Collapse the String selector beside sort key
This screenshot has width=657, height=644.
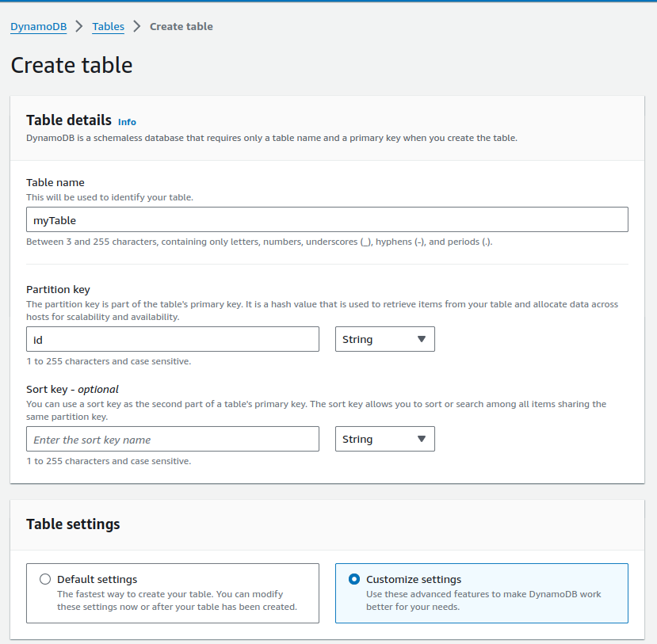384,439
